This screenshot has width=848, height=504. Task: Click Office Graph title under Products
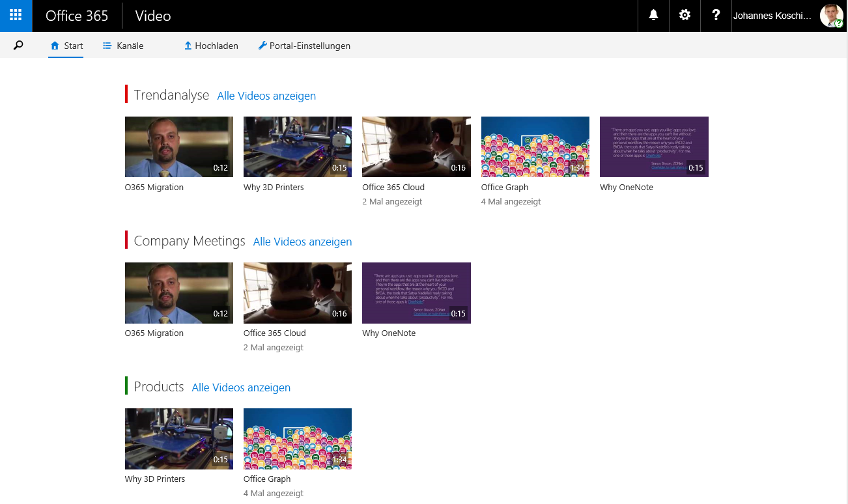click(267, 479)
